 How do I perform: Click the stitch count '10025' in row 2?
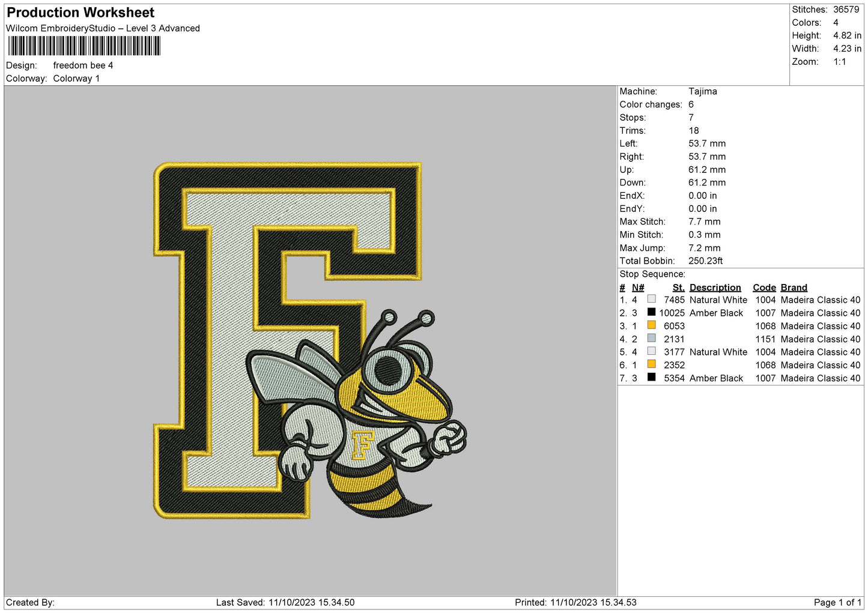[x=672, y=313]
